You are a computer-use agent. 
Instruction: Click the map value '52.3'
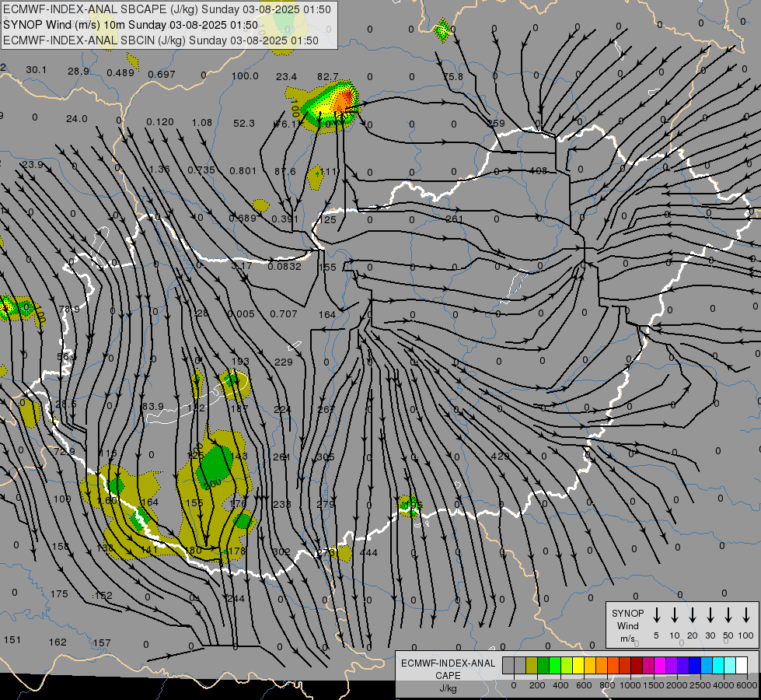(x=243, y=124)
